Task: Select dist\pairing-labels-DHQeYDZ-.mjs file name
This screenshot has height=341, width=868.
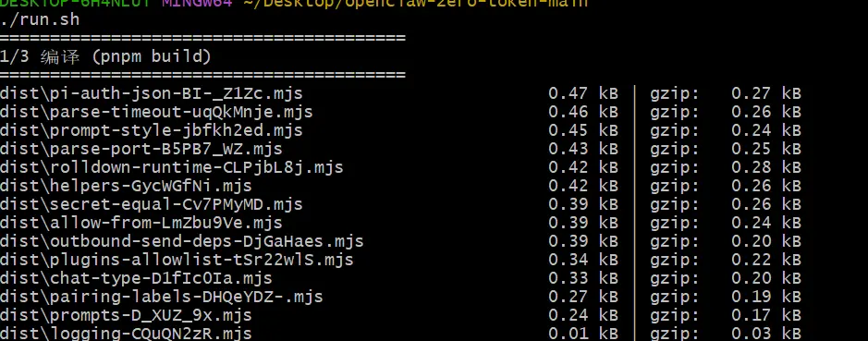Action: point(162,297)
